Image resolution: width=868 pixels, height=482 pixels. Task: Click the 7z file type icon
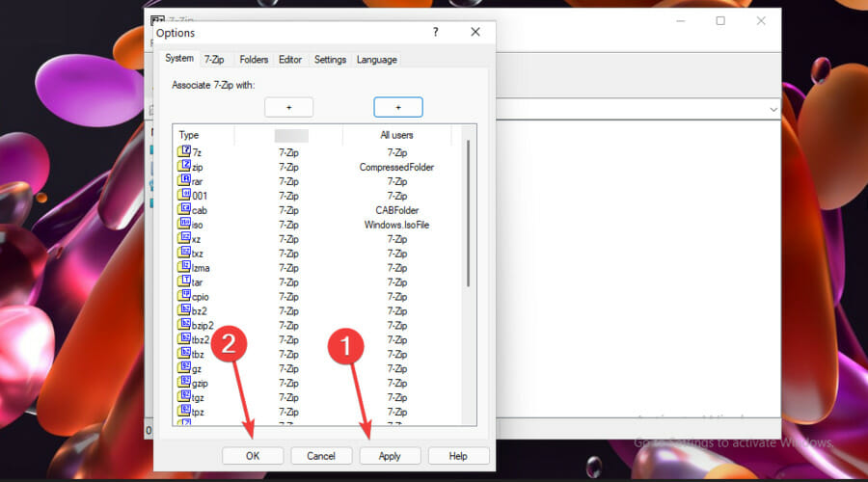click(x=184, y=152)
